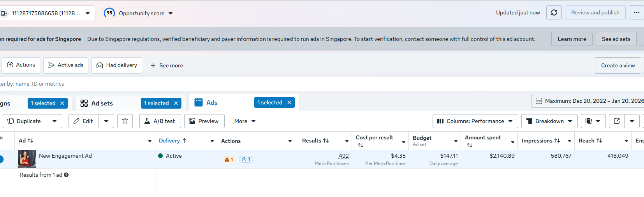Toggle the New Engagement Ad on/off switch
The image size is (644, 197).
click(x=1, y=159)
